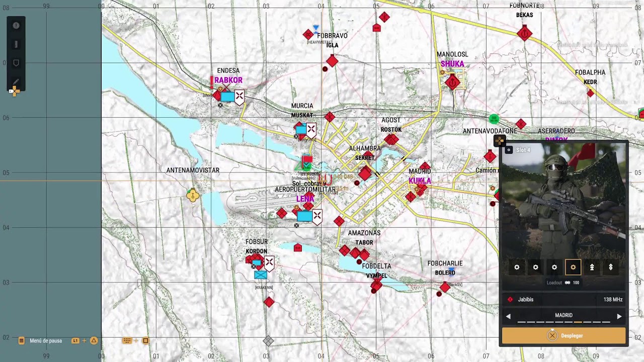Viewport: 644px width, 362px height.
Task: Click the Desplegar deploy button
Action: click(563, 335)
